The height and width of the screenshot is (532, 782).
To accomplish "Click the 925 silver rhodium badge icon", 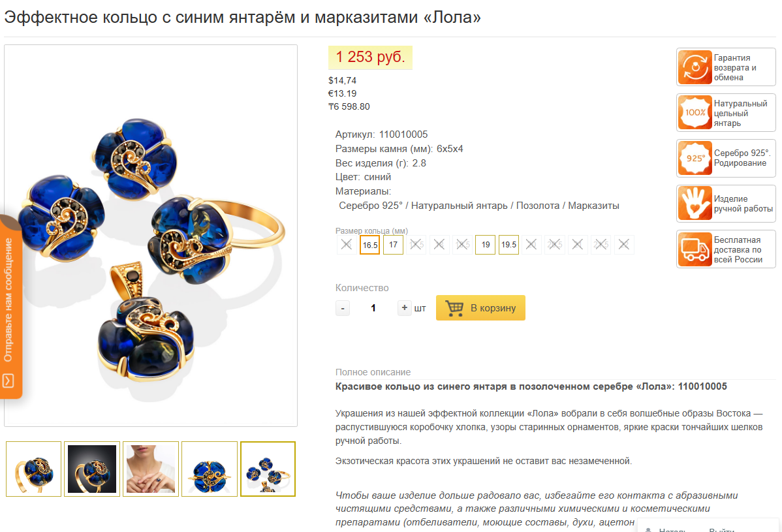I will coord(695,158).
